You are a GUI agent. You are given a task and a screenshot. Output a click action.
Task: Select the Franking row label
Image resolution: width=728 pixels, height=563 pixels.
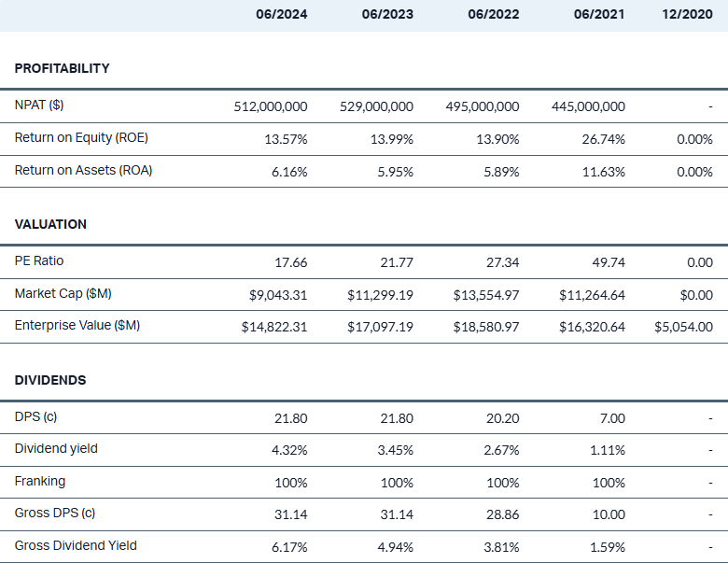(x=40, y=481)
